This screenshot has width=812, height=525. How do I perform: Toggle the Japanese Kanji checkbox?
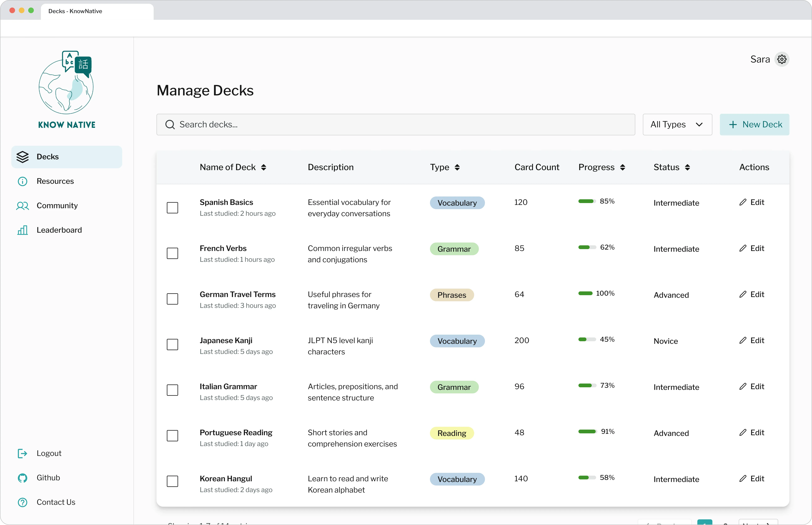[172, 344]
